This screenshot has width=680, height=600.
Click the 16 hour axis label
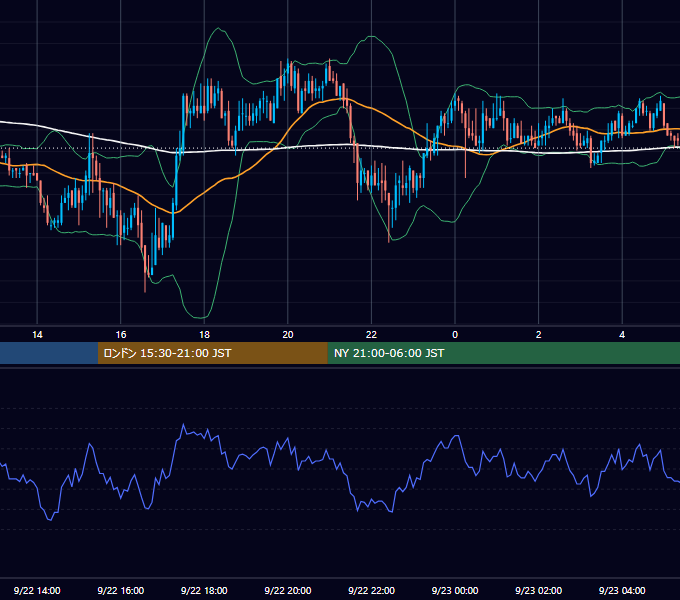(x=121, y=335)
